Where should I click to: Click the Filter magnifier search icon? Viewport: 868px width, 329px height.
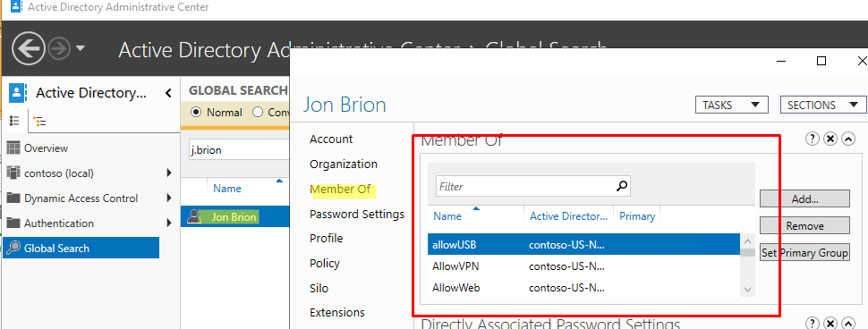coord(622,186)
